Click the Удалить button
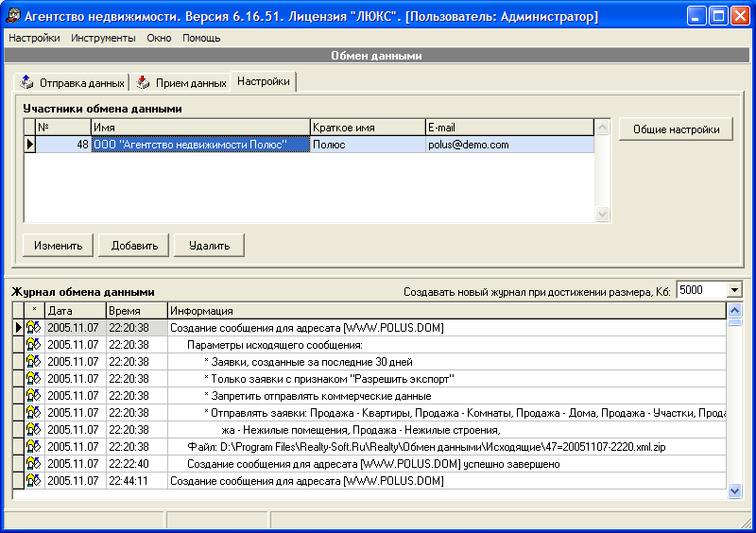Image resolution: width=756 pixels, height=533 pixels. [x=209, y=246]
